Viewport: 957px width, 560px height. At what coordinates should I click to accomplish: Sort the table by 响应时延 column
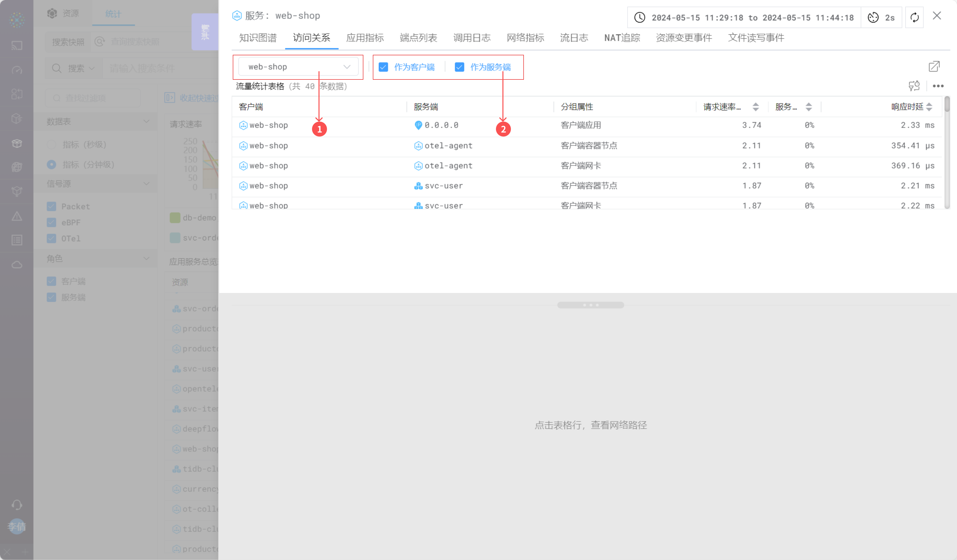929,107
